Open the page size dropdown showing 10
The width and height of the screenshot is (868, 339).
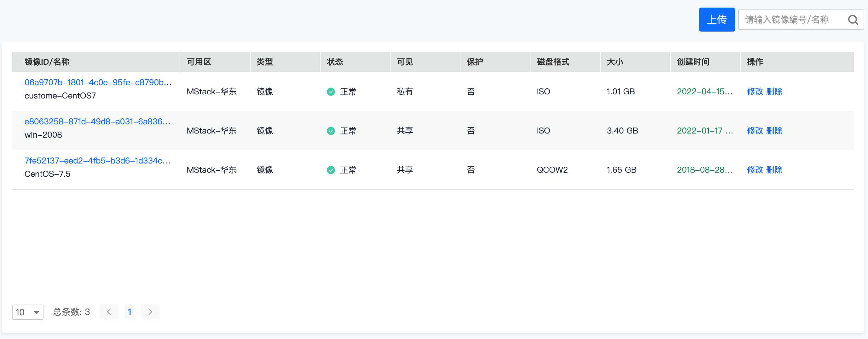[x=28, y=312]
